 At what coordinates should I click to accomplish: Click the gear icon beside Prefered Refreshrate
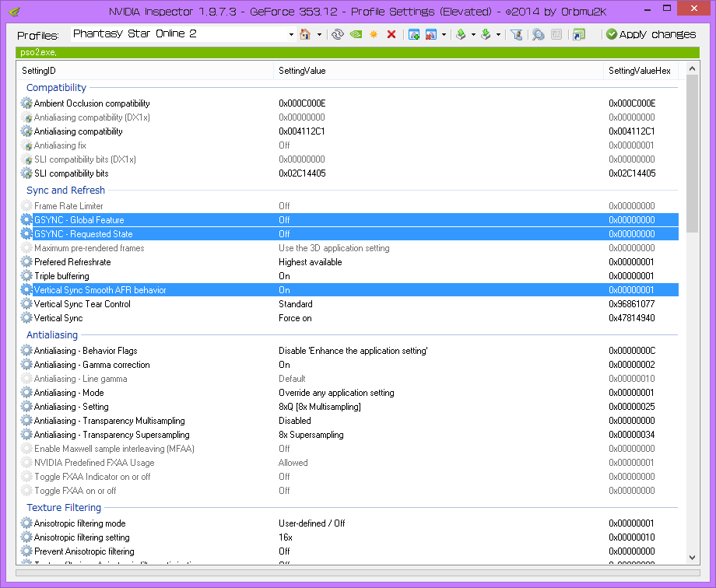26,262
